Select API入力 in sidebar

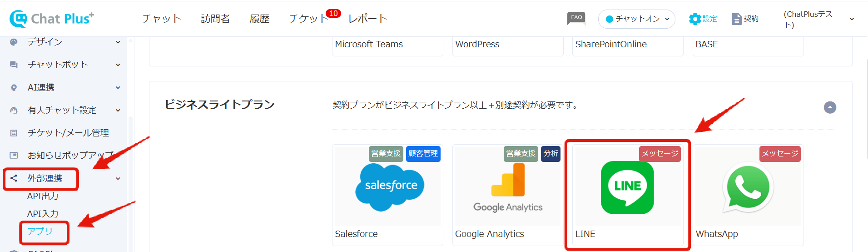click(43, 214)
